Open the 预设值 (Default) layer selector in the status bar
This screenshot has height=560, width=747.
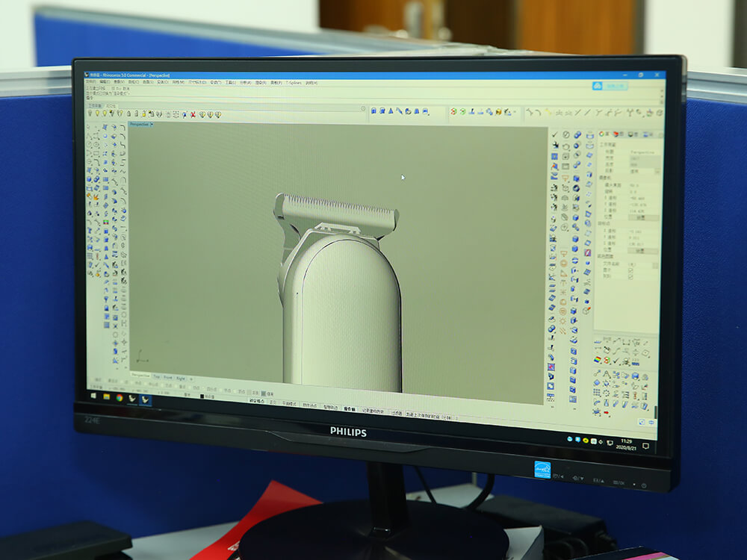208,396
